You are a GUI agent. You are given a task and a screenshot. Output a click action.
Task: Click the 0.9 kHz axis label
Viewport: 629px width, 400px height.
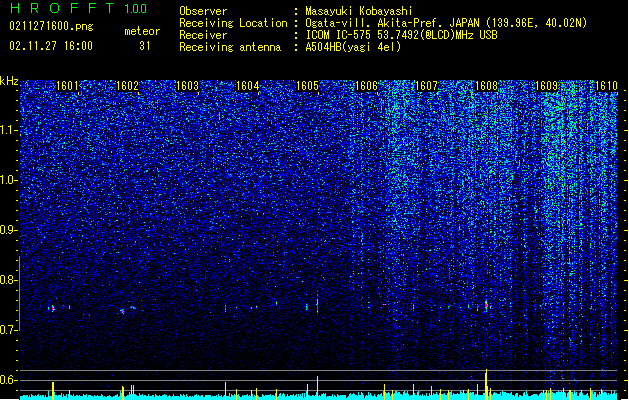(8, 230)
